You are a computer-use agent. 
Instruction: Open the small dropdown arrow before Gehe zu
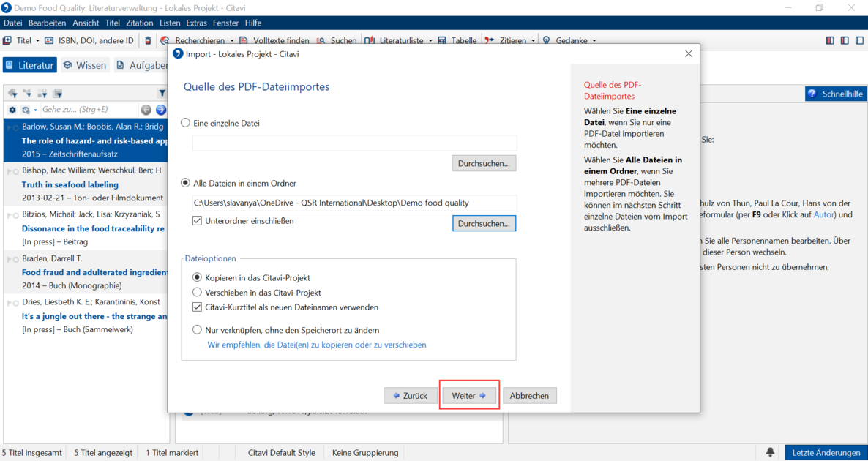pyautogui.click(x=35, y=110)
